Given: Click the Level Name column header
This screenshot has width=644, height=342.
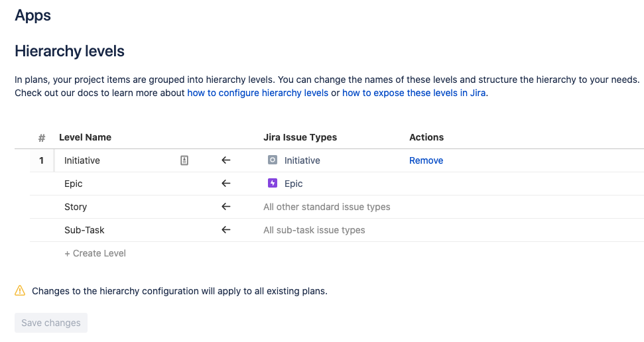Looking at the screenshot, I should coord(85,137).
